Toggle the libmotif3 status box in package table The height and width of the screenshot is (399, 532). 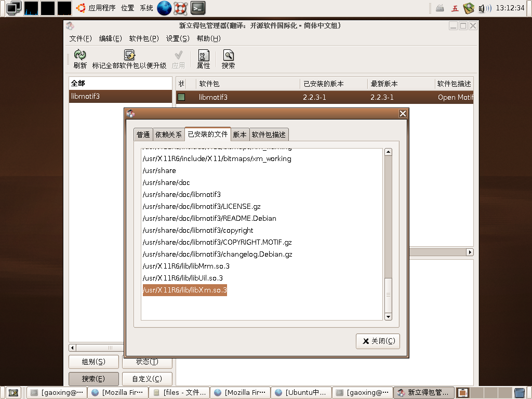181,97
